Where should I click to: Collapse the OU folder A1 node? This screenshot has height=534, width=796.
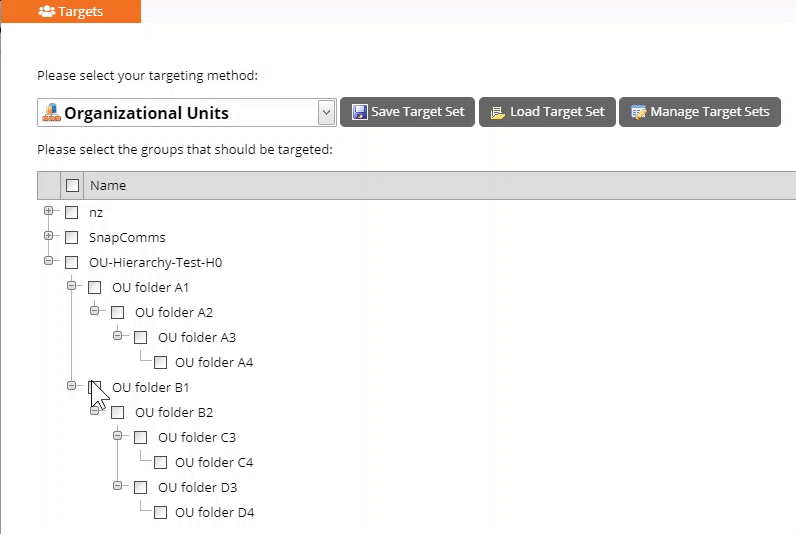72,285
